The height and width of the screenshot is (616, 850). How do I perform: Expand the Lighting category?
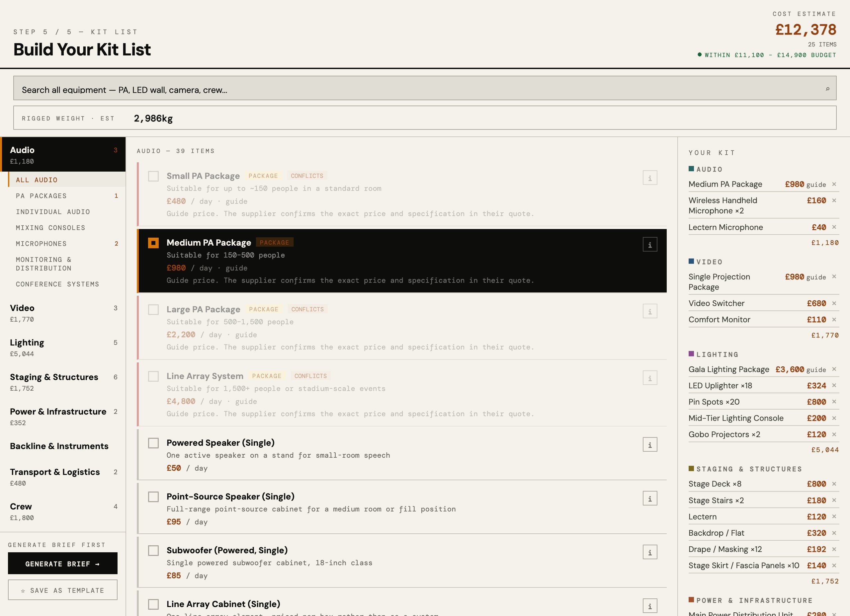63,348
